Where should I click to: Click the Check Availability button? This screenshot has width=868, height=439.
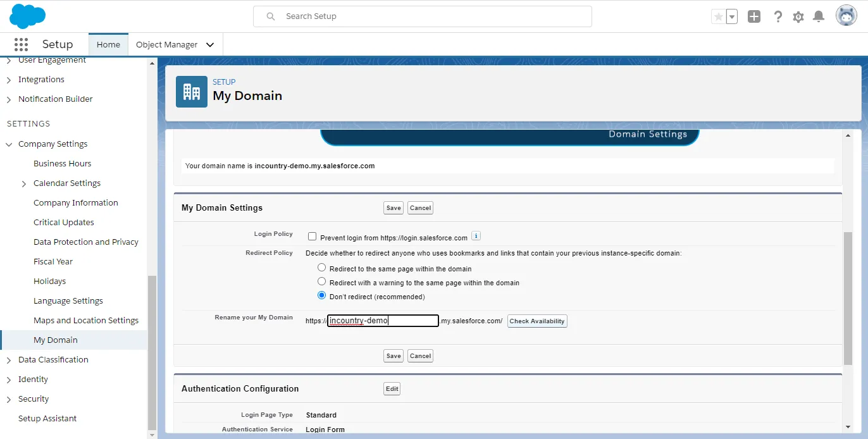(x=537, y=321)
